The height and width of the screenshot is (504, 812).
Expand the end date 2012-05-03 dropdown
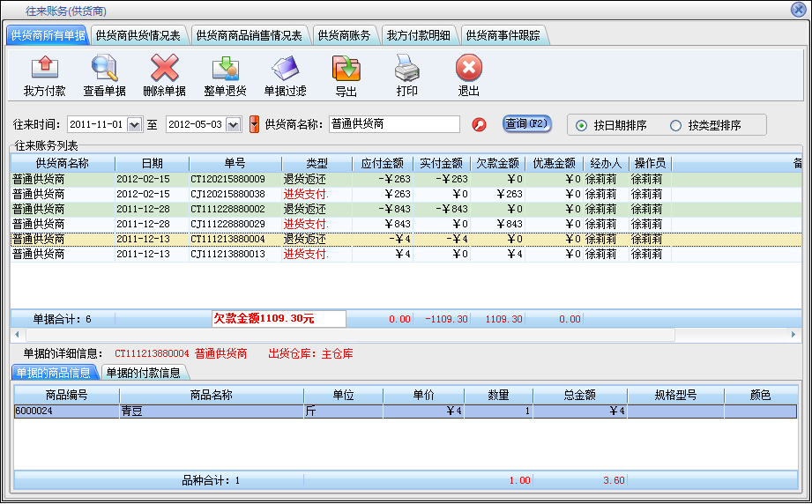click(234, 125)
